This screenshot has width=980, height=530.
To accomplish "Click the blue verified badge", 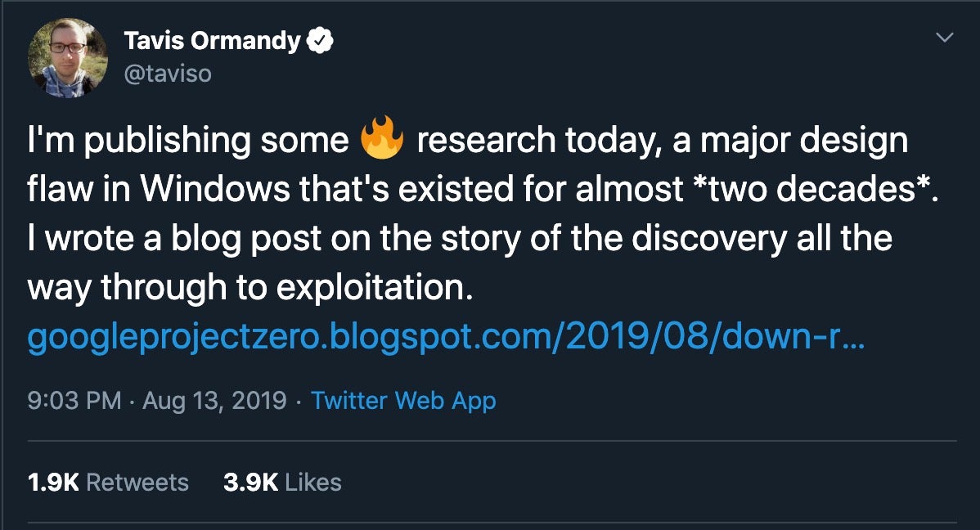I will point(319,41).
